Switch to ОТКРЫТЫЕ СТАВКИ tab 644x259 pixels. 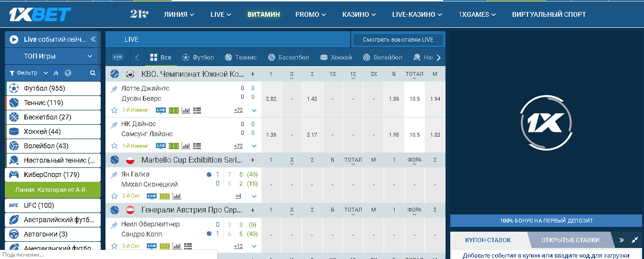(570, 240)
